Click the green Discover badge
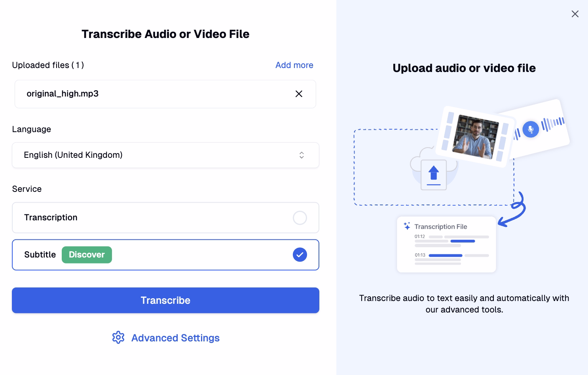 [87, 255]
